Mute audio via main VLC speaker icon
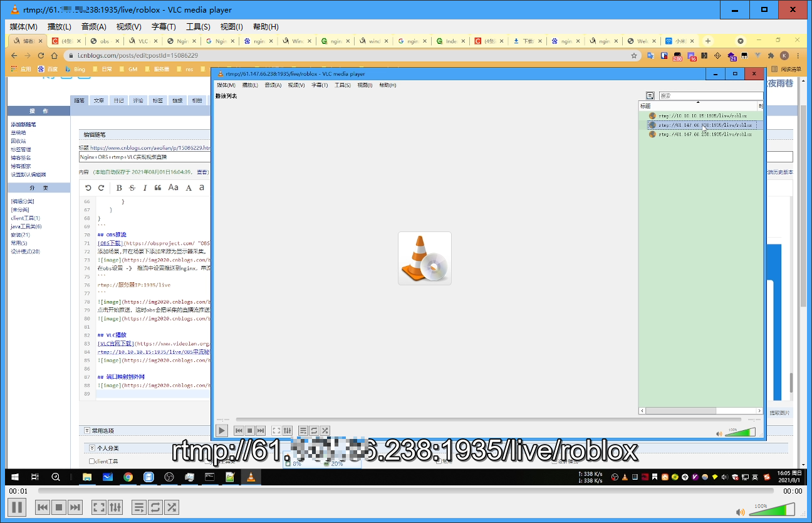 click(x=741, y=512)
